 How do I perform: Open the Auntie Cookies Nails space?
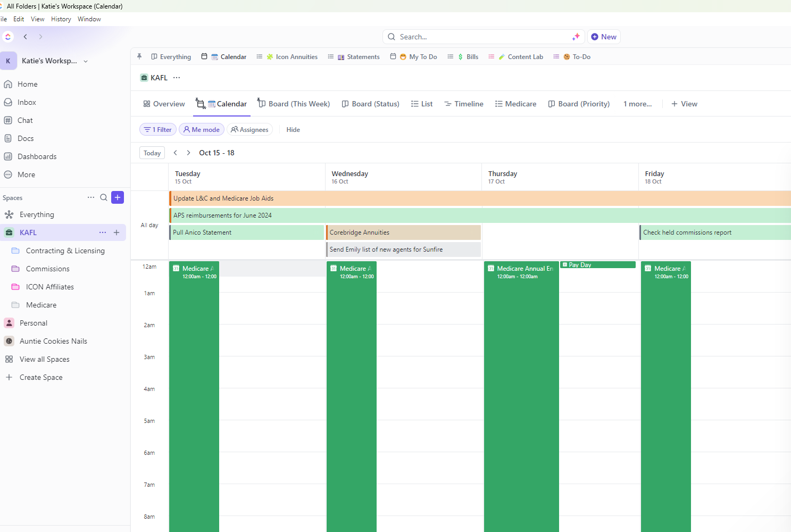(53, 341)
